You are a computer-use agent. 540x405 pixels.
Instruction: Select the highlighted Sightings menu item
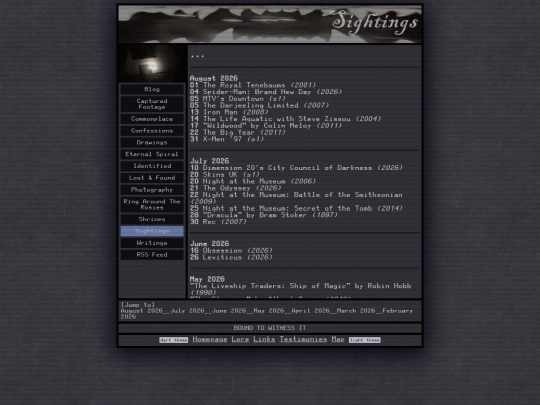[152, 231]
